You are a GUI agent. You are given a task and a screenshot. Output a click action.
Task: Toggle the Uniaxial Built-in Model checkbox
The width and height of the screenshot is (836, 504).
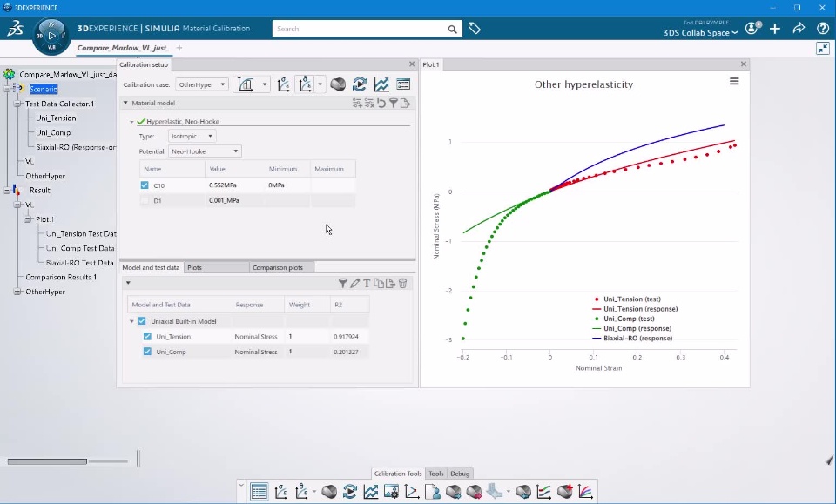(142, 321)
